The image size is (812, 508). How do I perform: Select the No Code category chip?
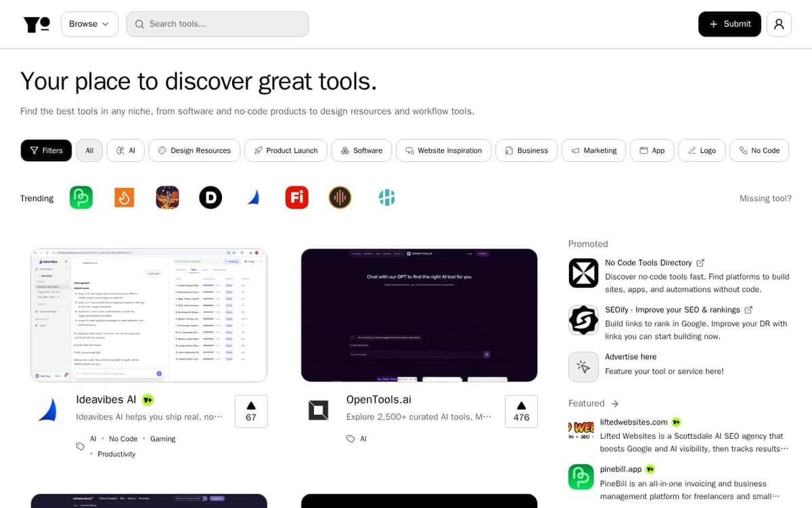click(759, 150)
